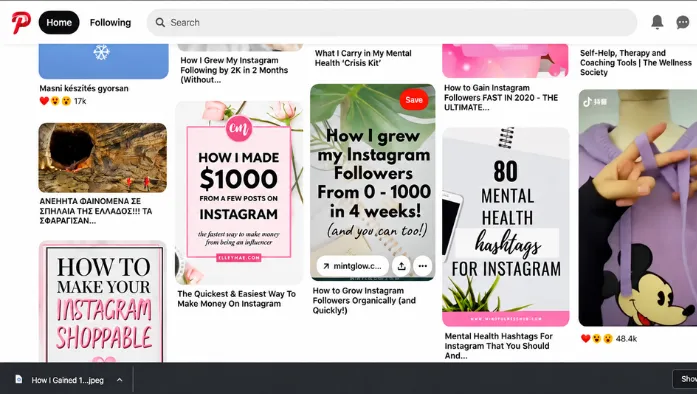
Task: Select the Home tab
Action: (x=59, y=23)
